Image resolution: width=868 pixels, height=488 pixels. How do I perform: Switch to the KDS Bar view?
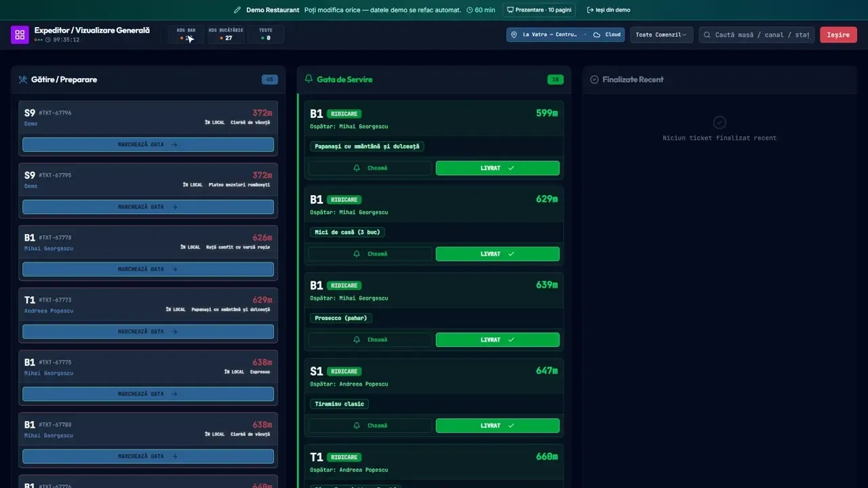tap(186, 35)
